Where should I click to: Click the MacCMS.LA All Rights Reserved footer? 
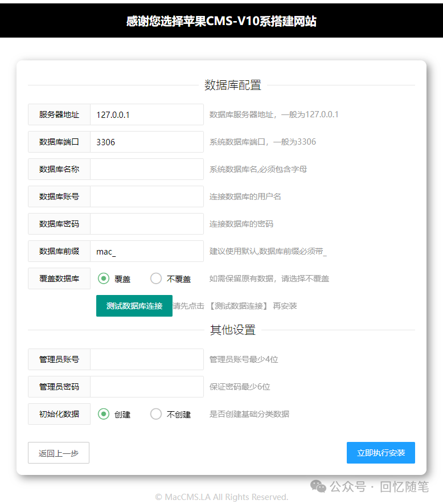click(221, 497)
